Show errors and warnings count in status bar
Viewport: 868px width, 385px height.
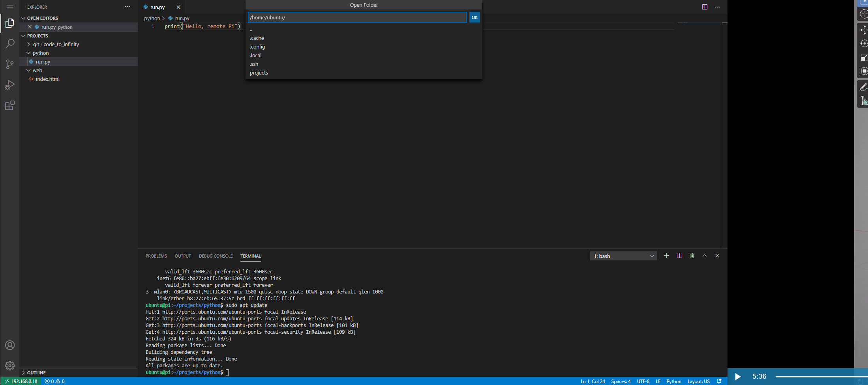54,381
